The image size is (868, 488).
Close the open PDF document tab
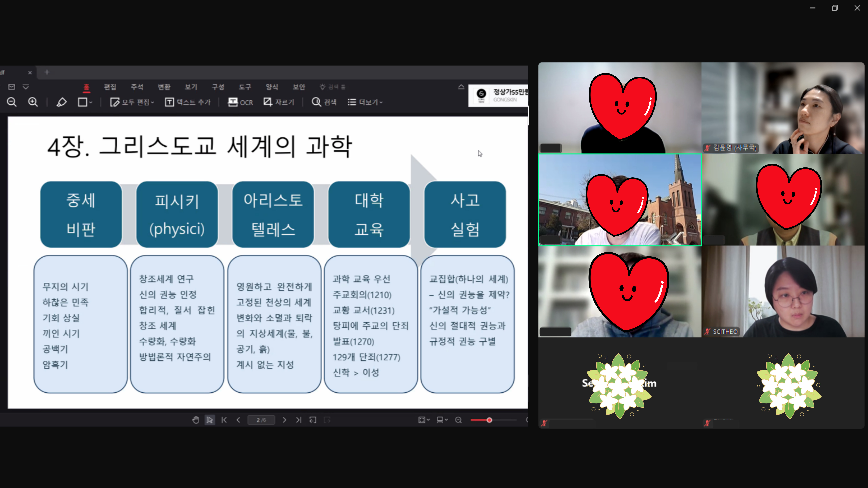point(30,72)
